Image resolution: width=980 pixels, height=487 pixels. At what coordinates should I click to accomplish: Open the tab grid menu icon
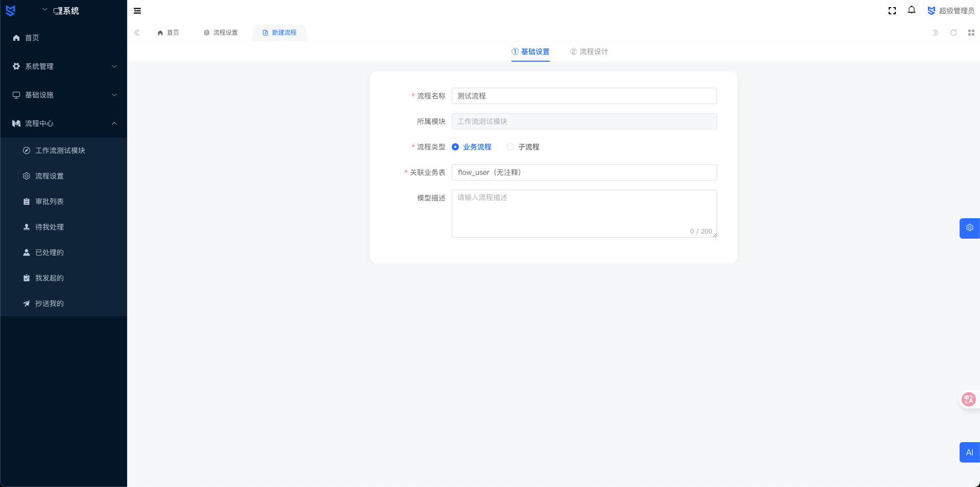tap(971, 33)
